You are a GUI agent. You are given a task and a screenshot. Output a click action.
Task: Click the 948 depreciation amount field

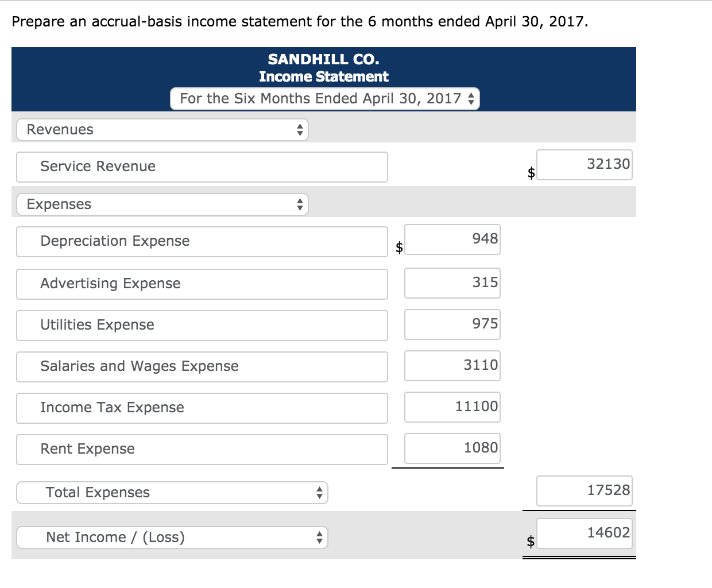(x=452, y=239)
